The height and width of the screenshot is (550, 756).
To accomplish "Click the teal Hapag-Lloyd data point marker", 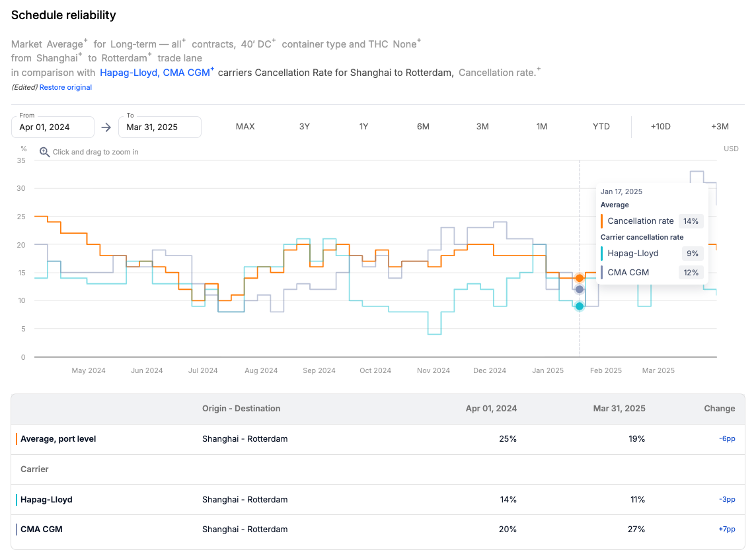I will click(580, 306).
